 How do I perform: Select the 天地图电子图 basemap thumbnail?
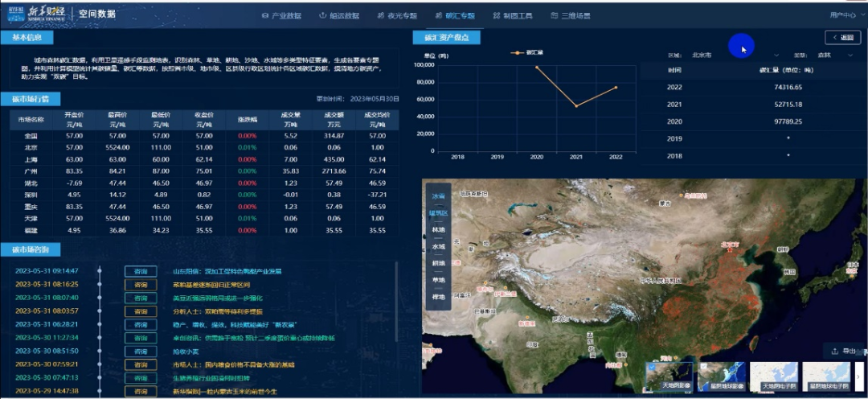[x=773, y=376]
